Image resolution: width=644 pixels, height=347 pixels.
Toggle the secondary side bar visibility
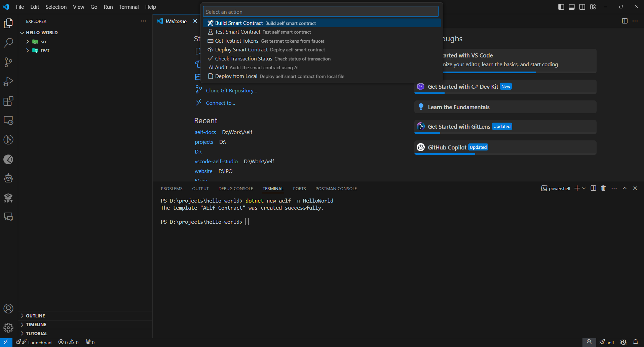click(x=582, y=7)
